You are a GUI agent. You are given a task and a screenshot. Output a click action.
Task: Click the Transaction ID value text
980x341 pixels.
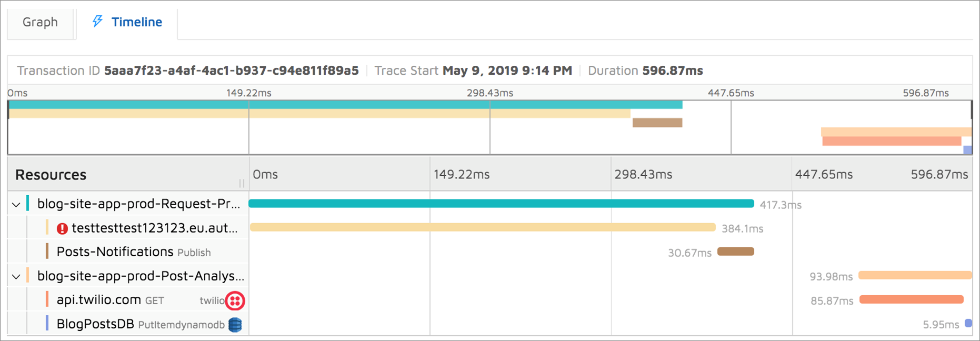click(232, 71)
